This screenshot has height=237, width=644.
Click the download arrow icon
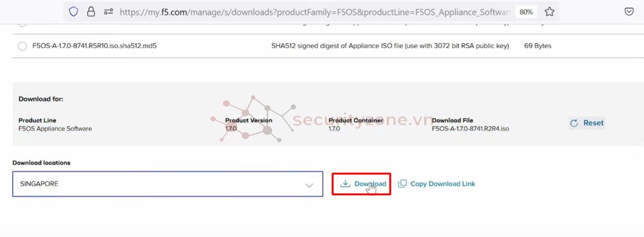coord(346,184)
